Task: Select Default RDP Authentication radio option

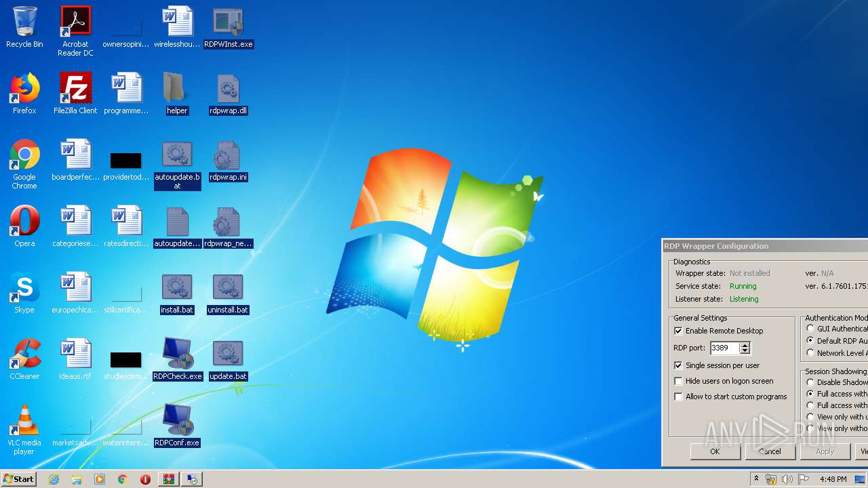Action: (x=810, y=340)
